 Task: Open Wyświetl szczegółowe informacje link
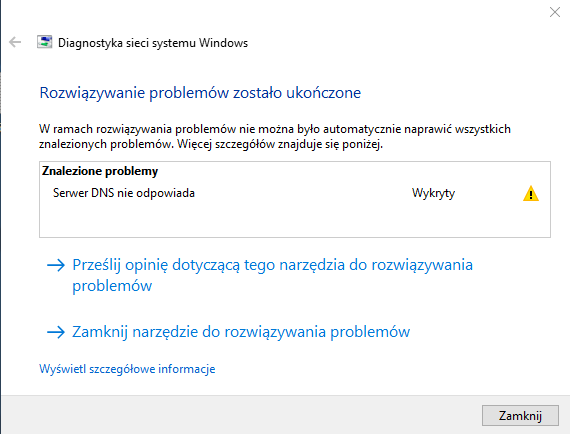coord(127,369)
